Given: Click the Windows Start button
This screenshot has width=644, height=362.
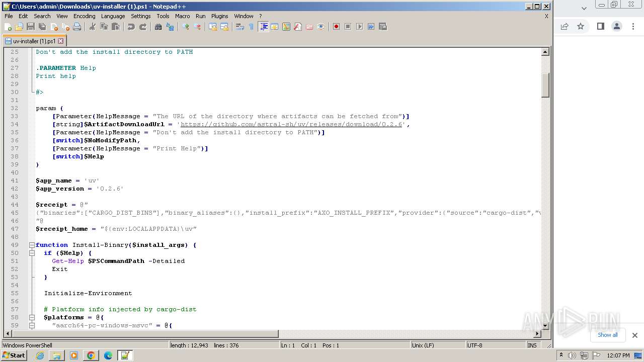Looking at the screenshot, I should (x=14, y=355).
